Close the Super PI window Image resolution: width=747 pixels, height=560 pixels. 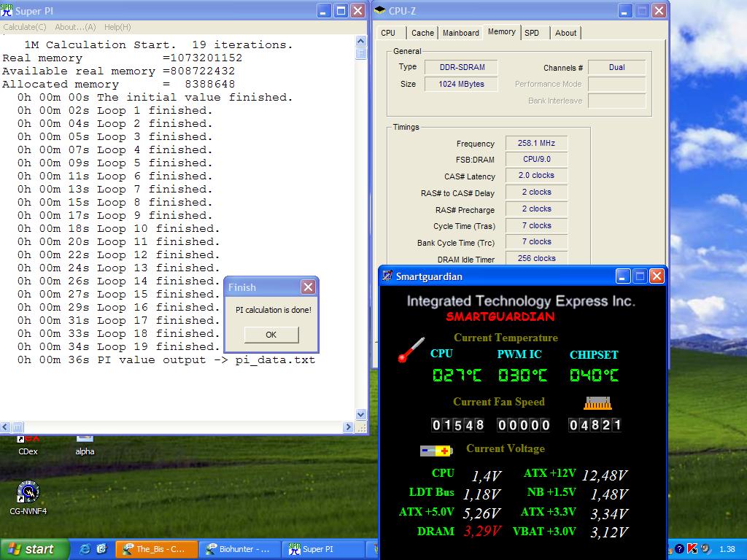(x=357, y=10)
